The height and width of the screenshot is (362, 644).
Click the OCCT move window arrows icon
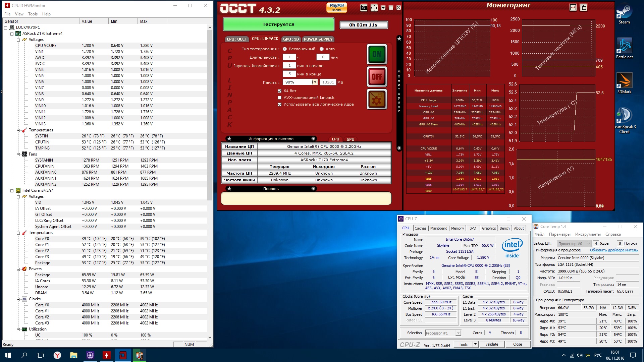[x=374, y=8]
